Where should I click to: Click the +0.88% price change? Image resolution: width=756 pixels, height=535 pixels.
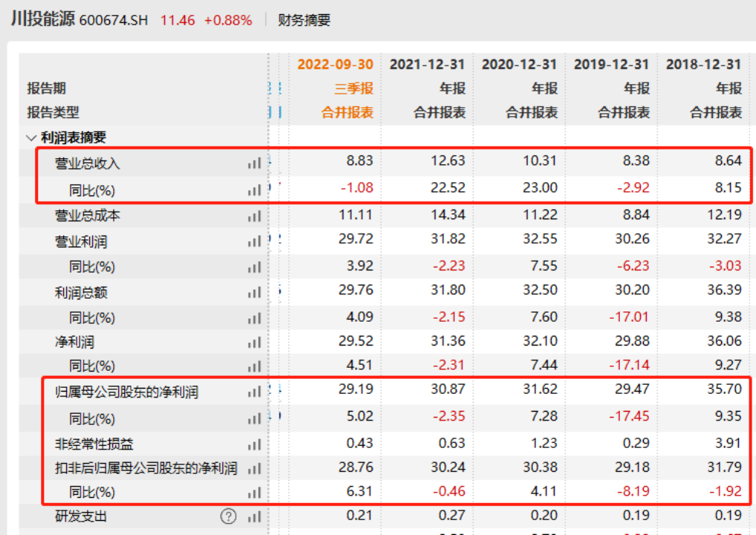pyautogui.click(x=228, y=20)
